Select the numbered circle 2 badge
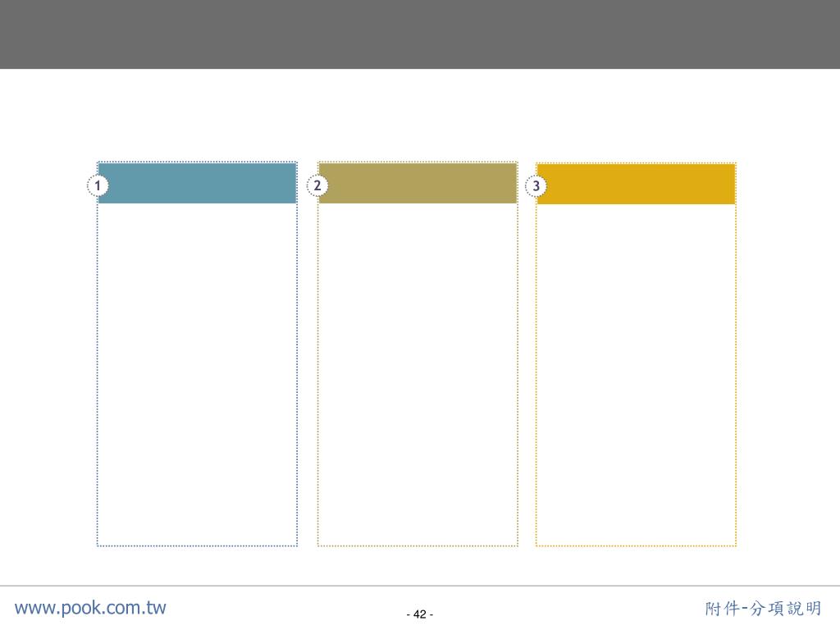 [317, 186]
